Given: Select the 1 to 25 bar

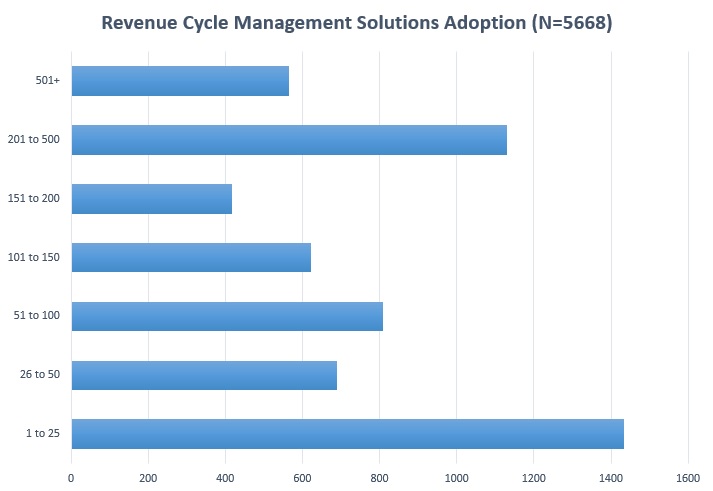Looking at the screenshot, I should 347,434.
